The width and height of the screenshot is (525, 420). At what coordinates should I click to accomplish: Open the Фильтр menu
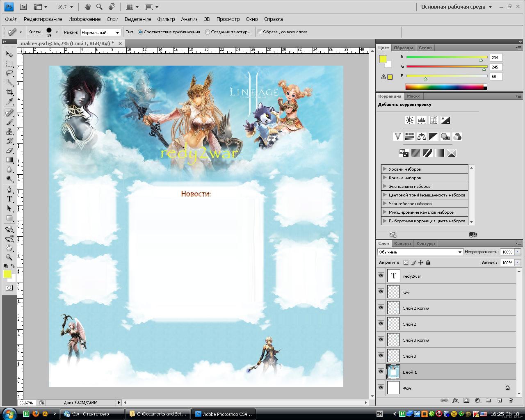point(166,19)
